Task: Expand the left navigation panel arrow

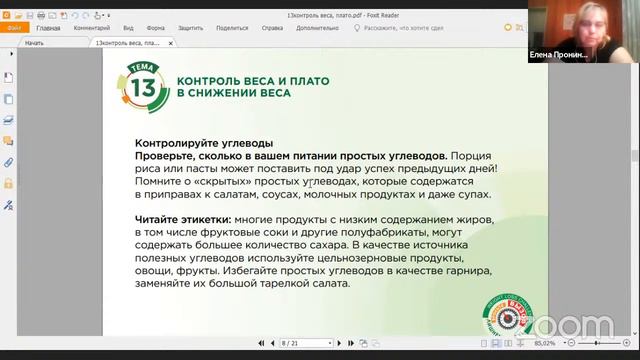Action: click(x=11, y=53)
